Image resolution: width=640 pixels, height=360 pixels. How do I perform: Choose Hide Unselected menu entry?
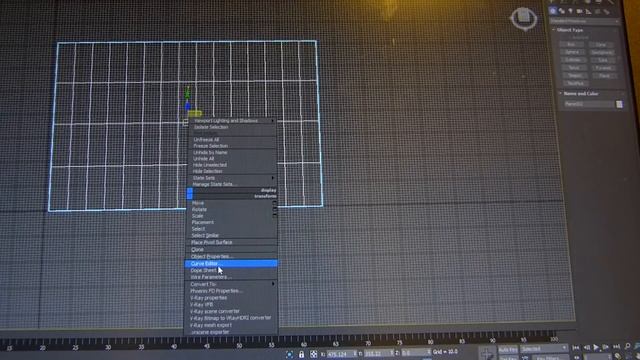[233, 165]
